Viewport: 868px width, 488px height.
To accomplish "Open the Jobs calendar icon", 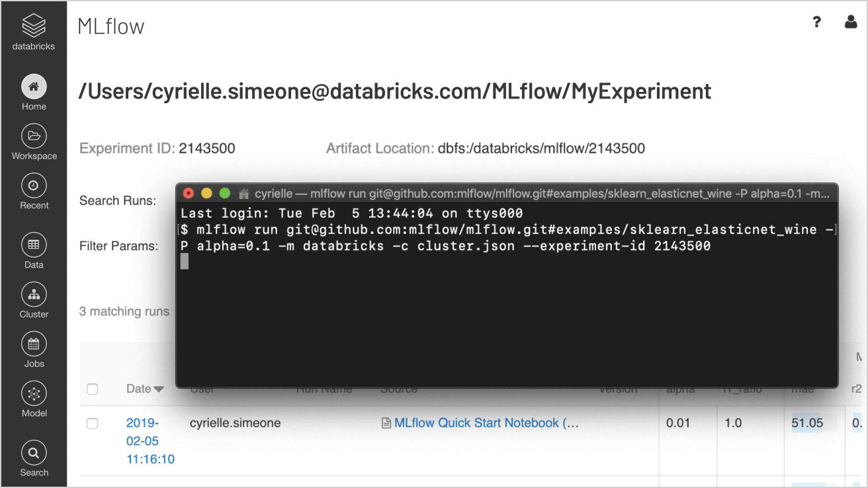I will 34,344.
